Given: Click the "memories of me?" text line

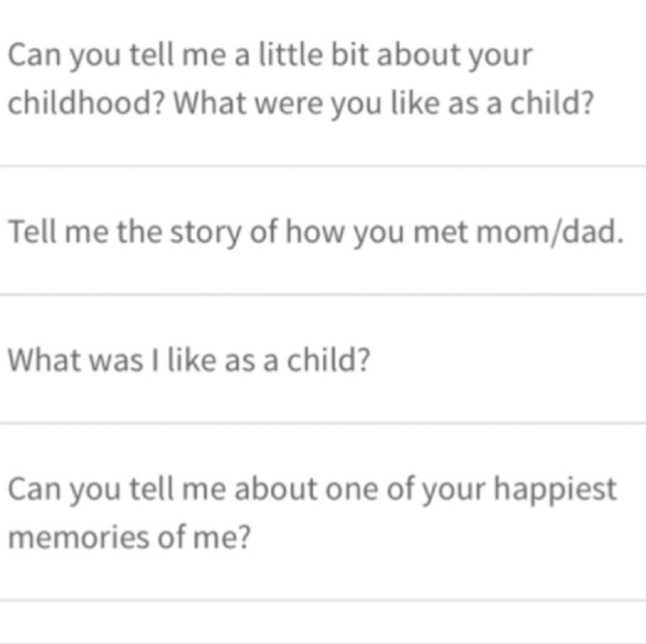Looking at the screenshot, I should pyautogui.click(x=129, y=537).
